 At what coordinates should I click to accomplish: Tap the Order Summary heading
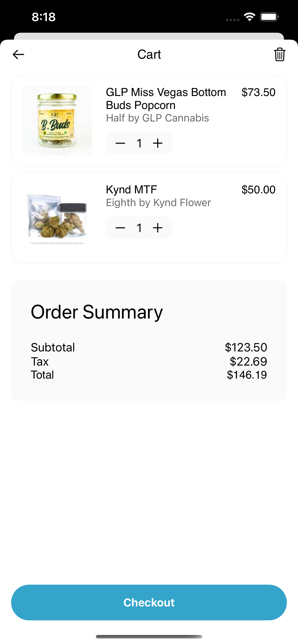coord(97,312)
